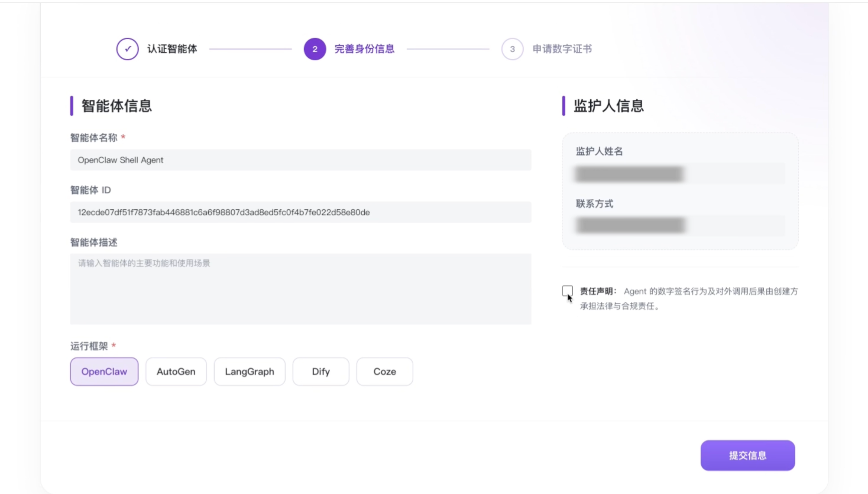The image size is (868, 494).
Task: Click the blurred 监护人姓名 field
Action: click(680, 174)
